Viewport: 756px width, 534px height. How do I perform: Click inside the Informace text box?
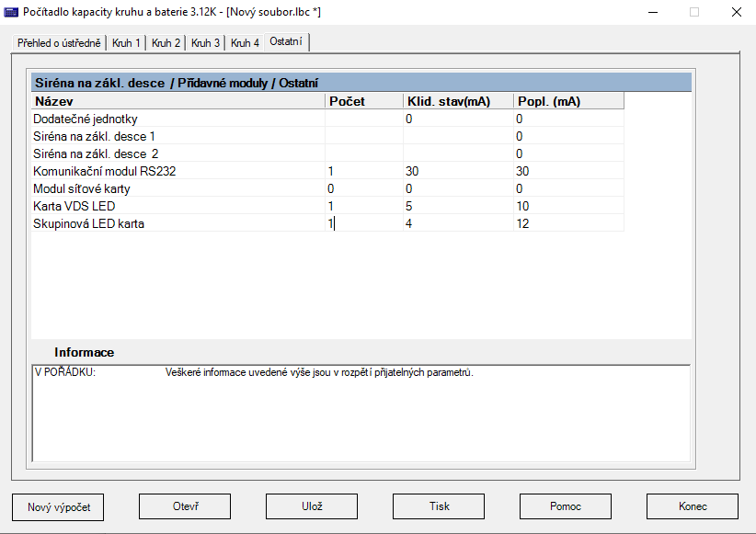361,414
